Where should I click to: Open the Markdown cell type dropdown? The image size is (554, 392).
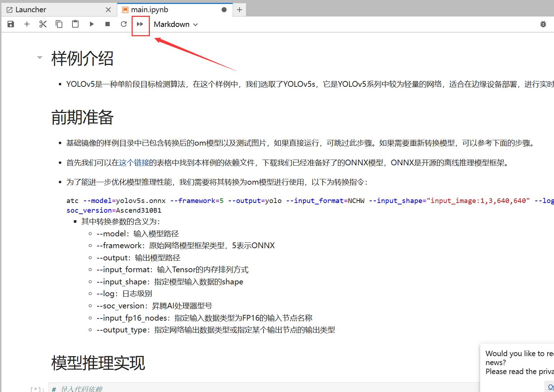coord(176,24)
